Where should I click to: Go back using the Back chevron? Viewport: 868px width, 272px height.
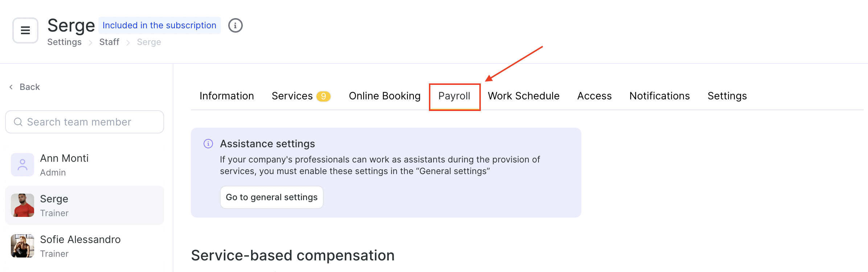tap(11, 87)
